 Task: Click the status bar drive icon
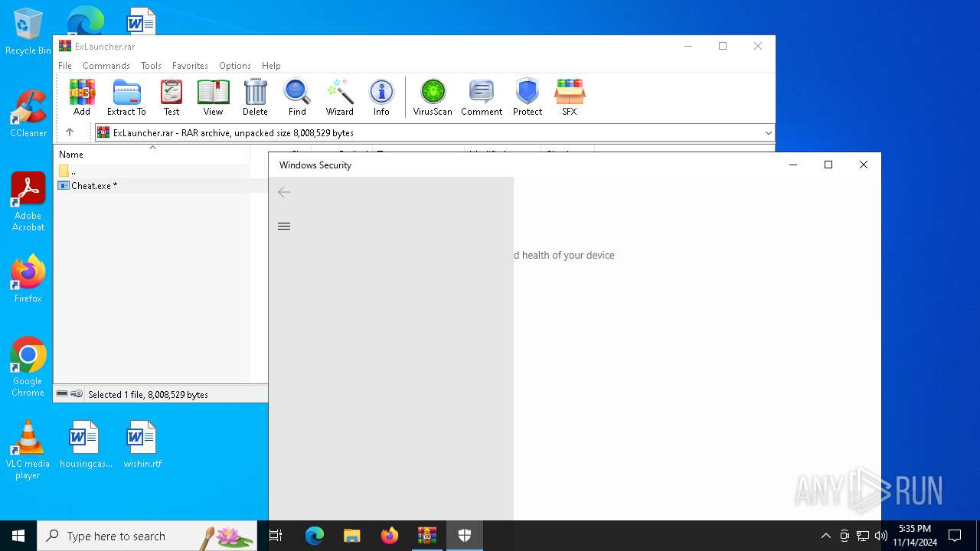click(x=62, y=394)
